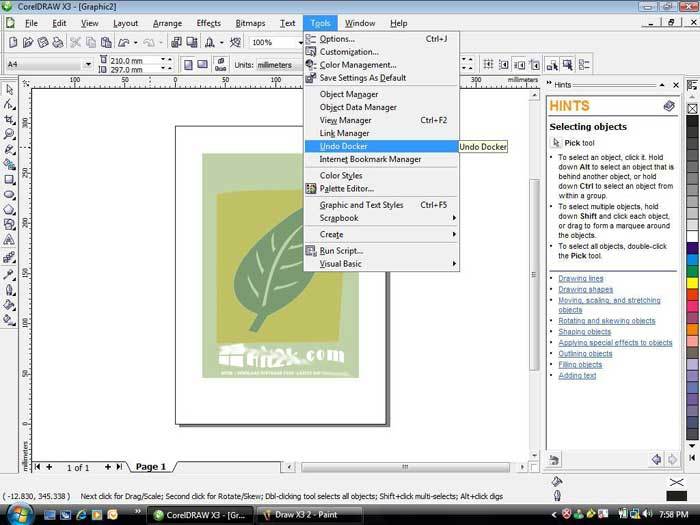Image resolution: width=700 pixels, height=525 pixels.
Task: Open the 100% zoom level dropdown
Action: pos(300,42)
